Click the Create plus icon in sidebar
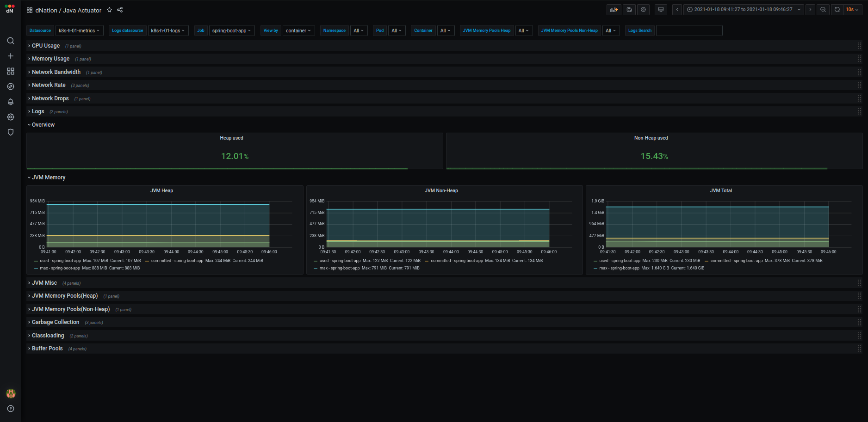Screen dimensions: 868x422 [10, 56]
